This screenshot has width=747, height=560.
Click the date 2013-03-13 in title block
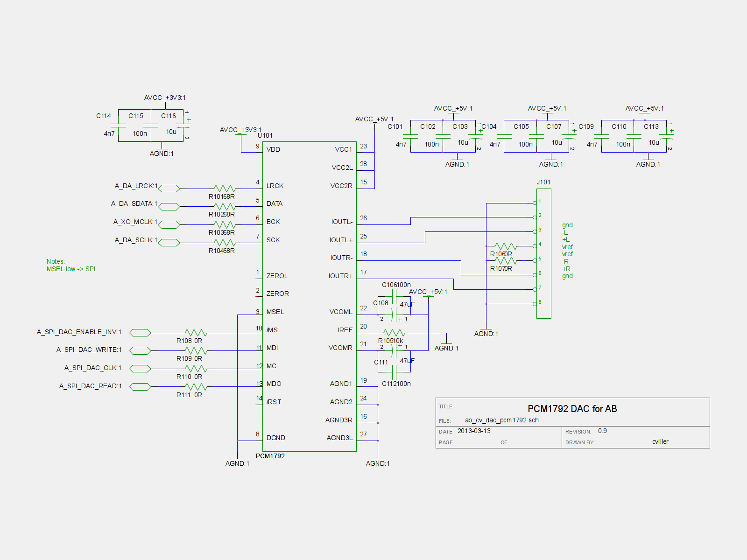[x=474, y=431]
